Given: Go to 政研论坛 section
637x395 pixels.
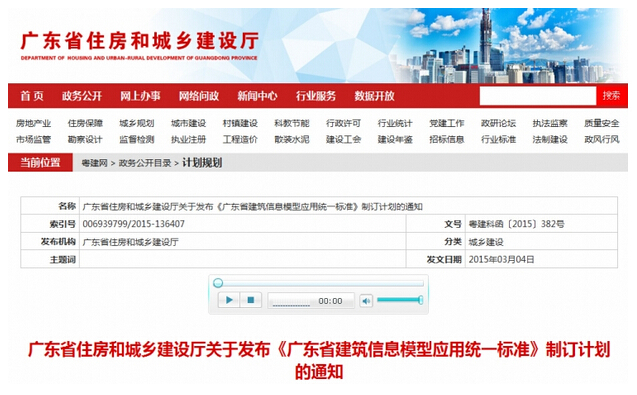Looking at the screenshot, I should coord(498,123).
